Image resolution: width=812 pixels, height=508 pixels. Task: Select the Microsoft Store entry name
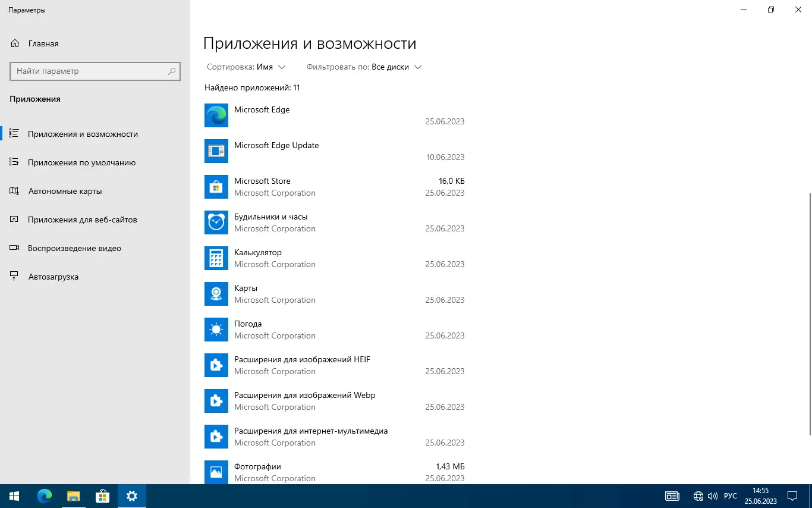262,181
